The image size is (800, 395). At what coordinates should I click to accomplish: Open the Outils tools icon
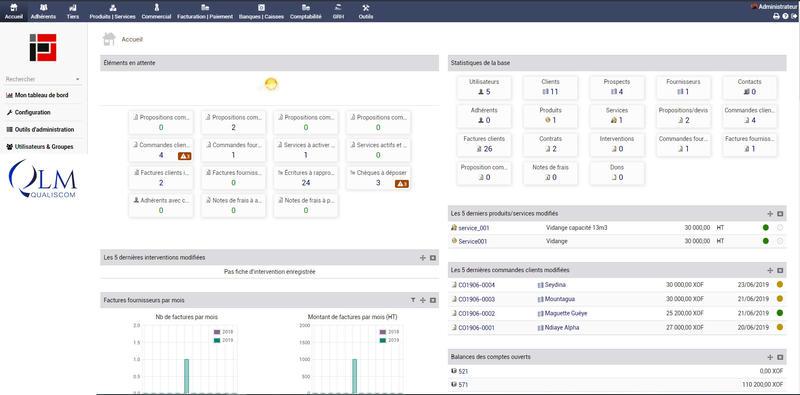pos(365,8)
